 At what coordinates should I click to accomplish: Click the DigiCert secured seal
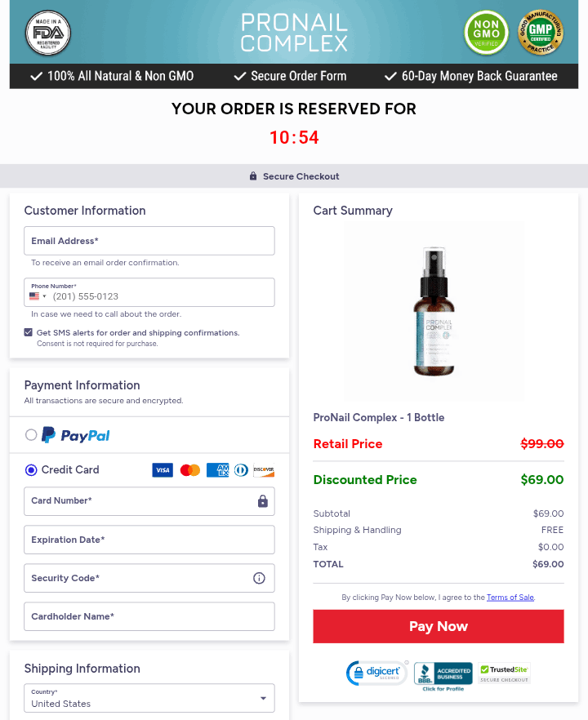[x=377, y=673]
